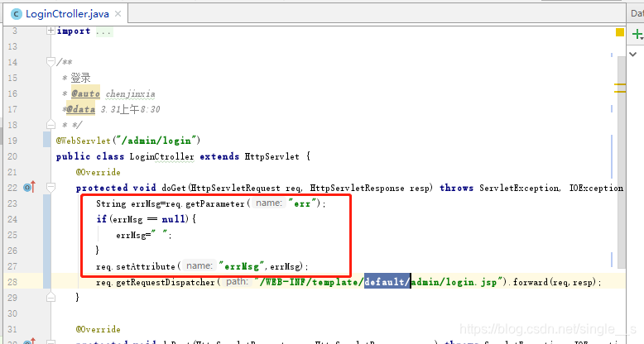The image size is (644, 344).
Task: Click the @WebServlet annotation on line 19
Action: [x=84, y=141]
